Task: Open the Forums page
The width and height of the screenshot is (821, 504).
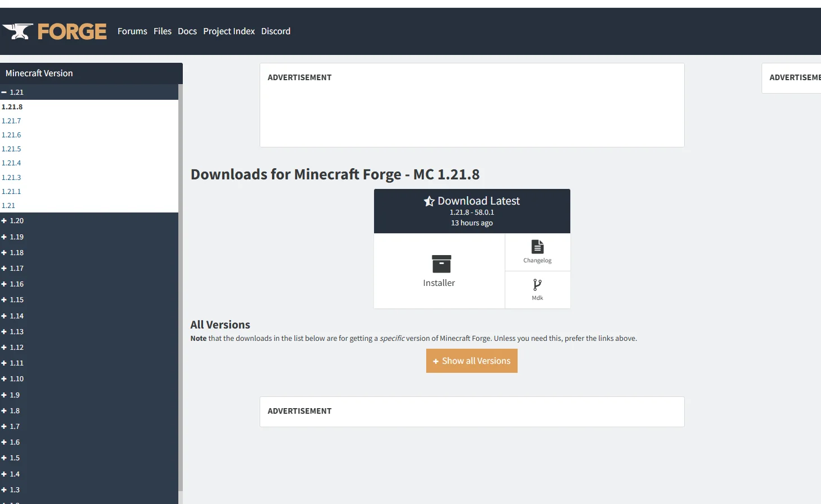Action: [x=132, y=31]
